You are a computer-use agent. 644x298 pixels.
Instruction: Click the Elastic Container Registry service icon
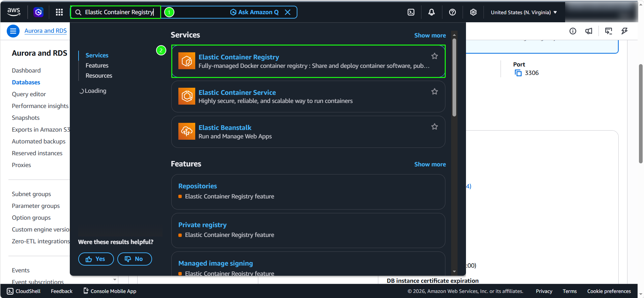point(187,61)
